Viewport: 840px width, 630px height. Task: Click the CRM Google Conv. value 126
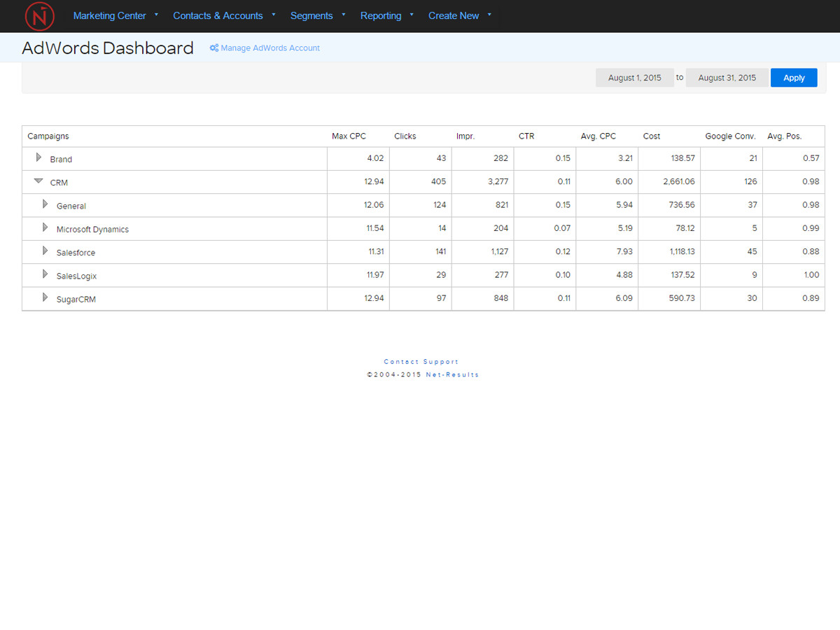pos(750,181)
